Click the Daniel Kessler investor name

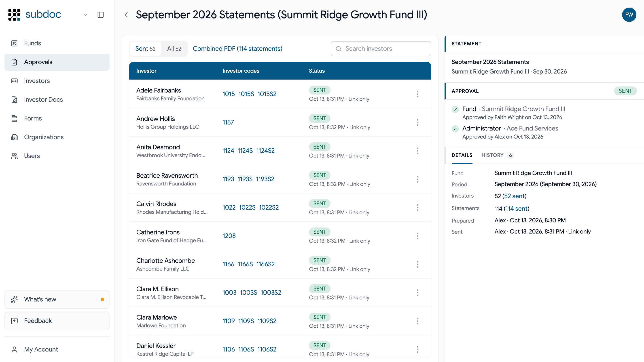coord(156,346)
